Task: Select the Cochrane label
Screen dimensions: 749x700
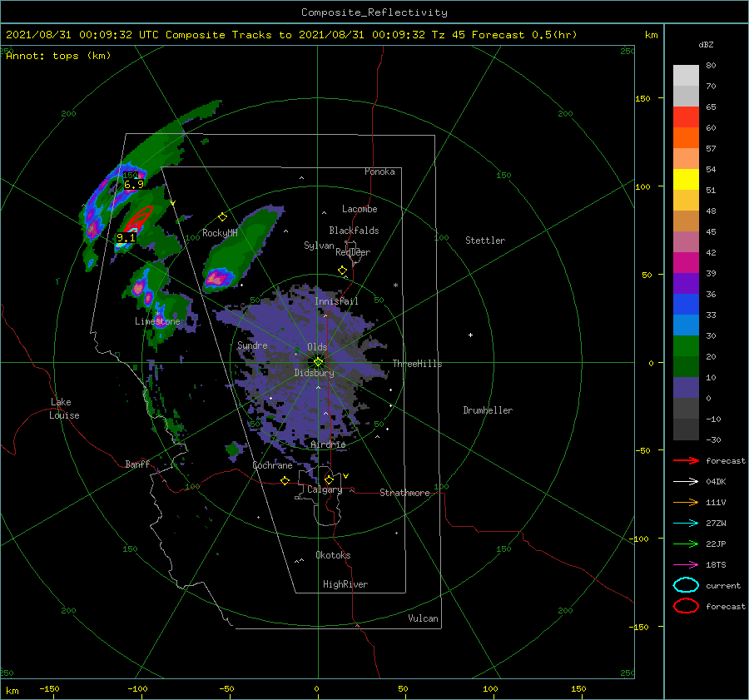Action: tap(272, 465)
